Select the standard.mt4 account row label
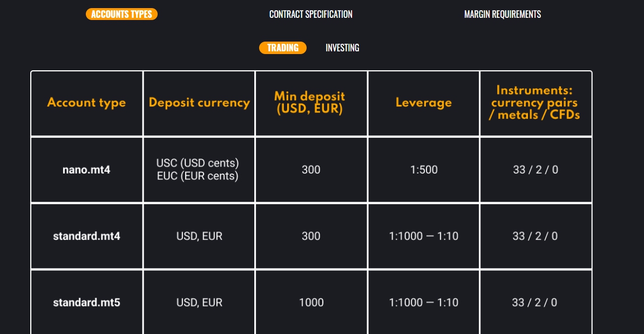Screen dimensions: 644x334 (87, 237)
